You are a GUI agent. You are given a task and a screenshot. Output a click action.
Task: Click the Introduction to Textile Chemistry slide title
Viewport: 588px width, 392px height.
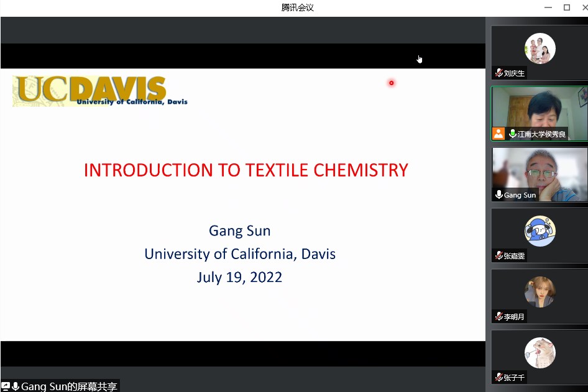coord(246,170)
